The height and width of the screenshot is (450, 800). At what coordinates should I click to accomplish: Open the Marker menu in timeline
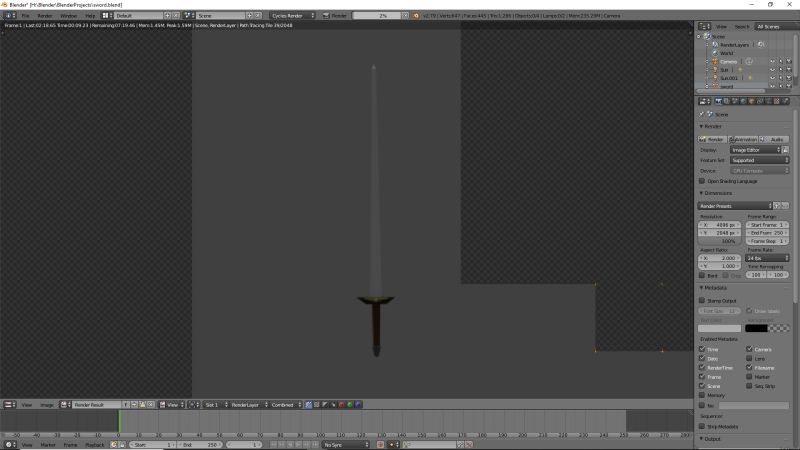(48, 445)
